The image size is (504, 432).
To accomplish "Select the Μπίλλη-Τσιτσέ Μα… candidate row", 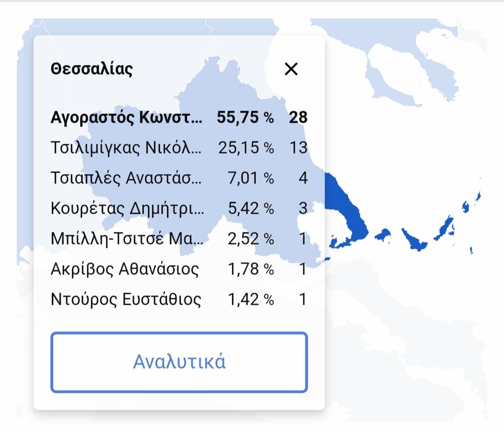I will [x=179, y=239].
